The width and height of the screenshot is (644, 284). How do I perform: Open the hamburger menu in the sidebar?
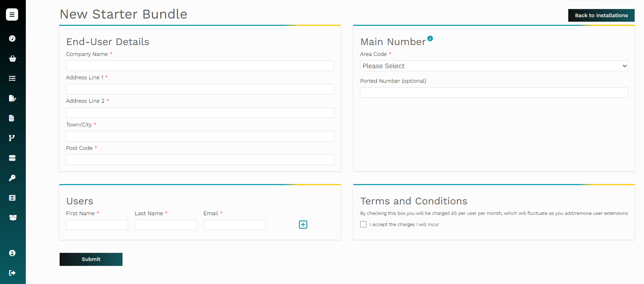tap(12, 15)
